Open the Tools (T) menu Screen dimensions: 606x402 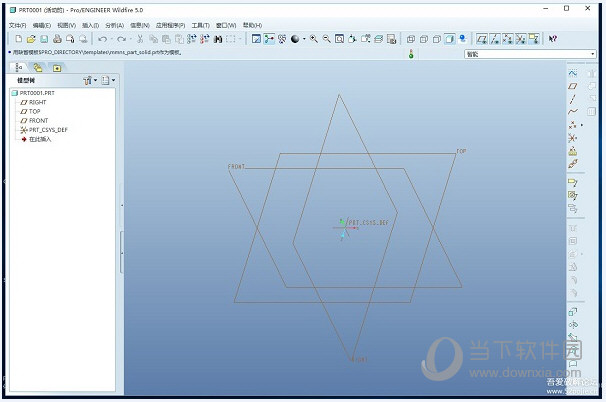click(201, 25)
